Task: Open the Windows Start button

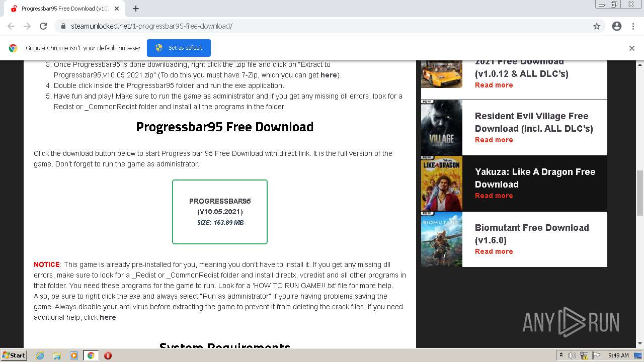Action: coord(14,355)
